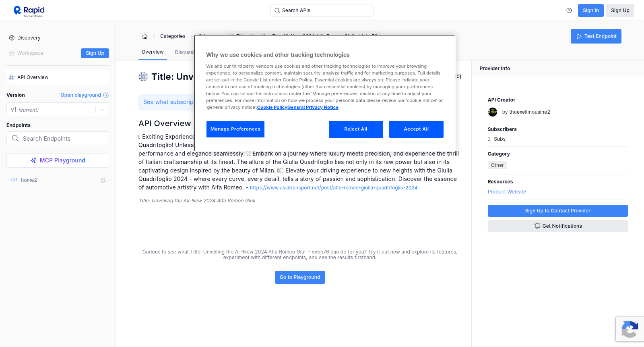
Task: Click the top-right Sign Up button
Action: (x=620, y=10)
